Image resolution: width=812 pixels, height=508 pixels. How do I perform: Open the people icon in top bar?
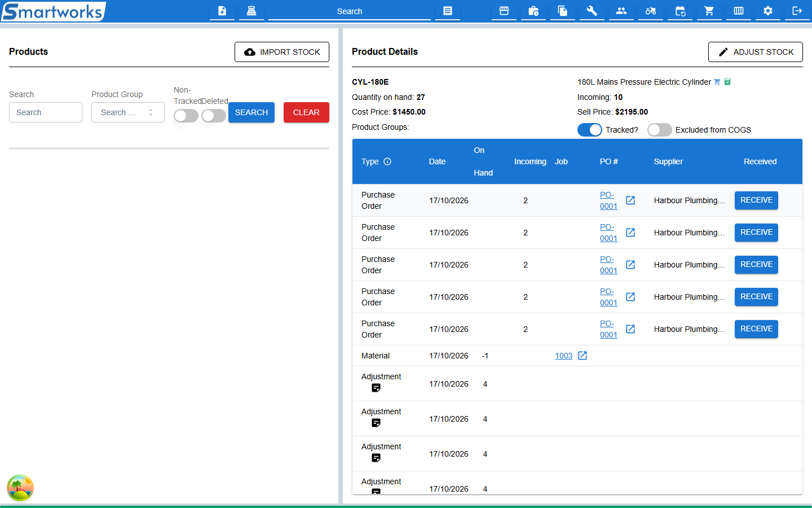click(x=621, y=11)
